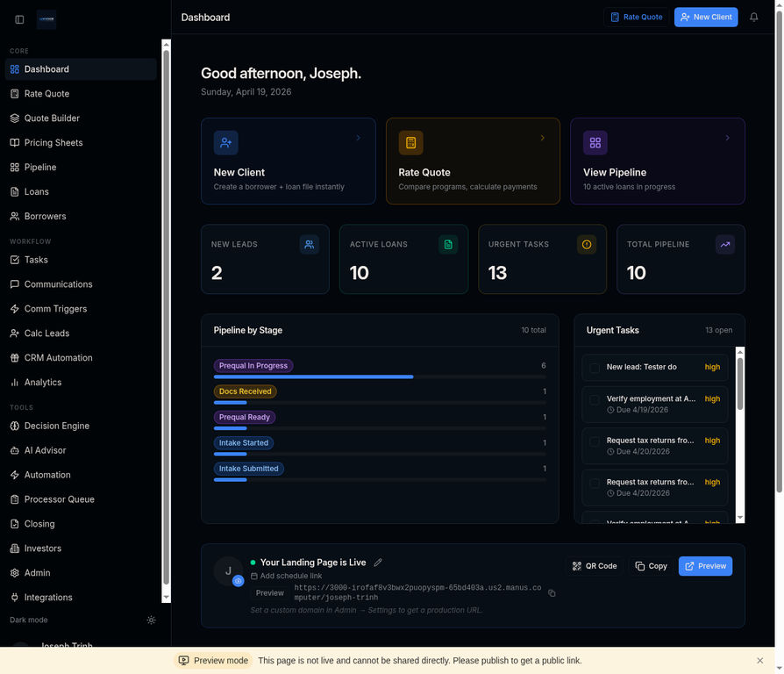Toggle dark mode
The height and width of the screenshot is (674, 784).
point(151,620)
